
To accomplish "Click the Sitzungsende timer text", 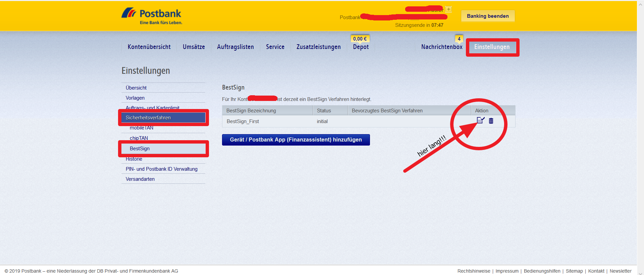I will (x=419, y=25).
